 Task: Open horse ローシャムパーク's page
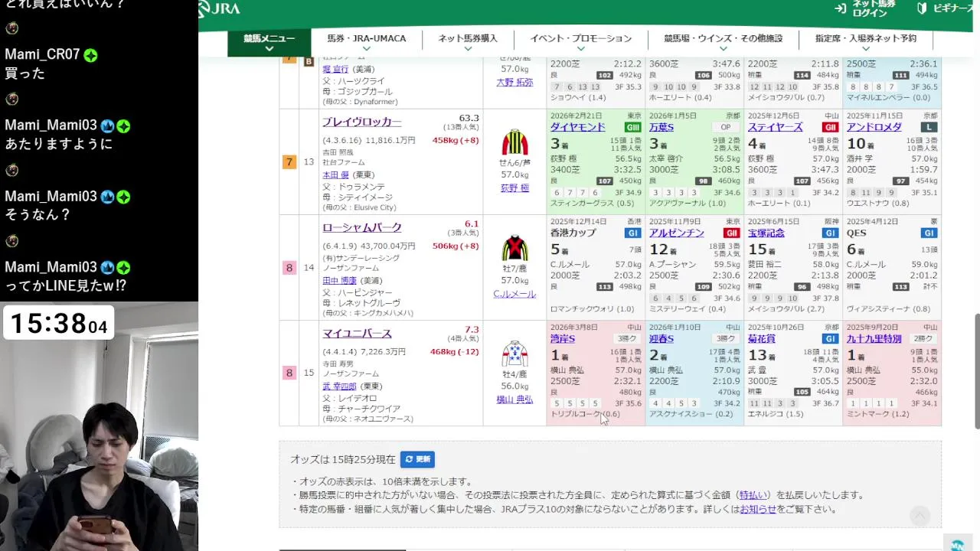click(361, 227)
